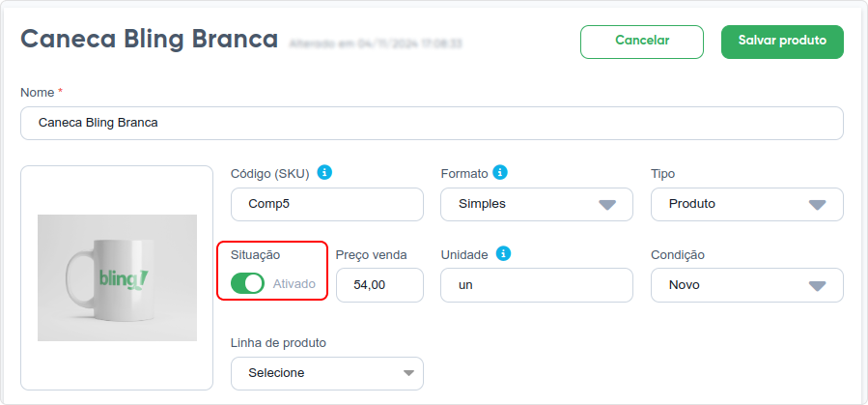Select the white mug product thumbnail
This screenshot has height=405, width=868.
117,277
